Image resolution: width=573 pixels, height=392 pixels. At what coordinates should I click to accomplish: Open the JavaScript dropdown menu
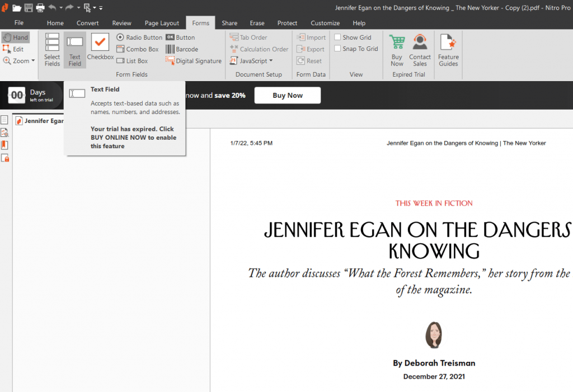point(251,60)
